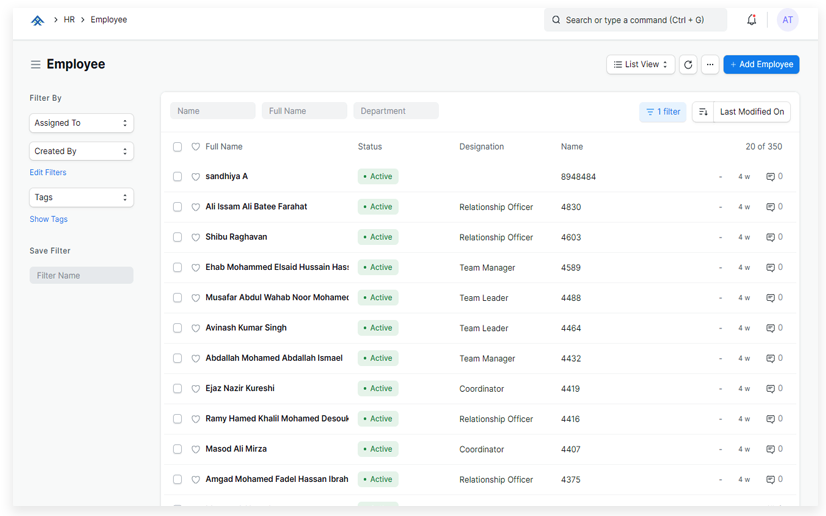The width and height of the screenshot is (826, 516).
Task: Open the Created By dropdown
Action: tap(81, 151)
